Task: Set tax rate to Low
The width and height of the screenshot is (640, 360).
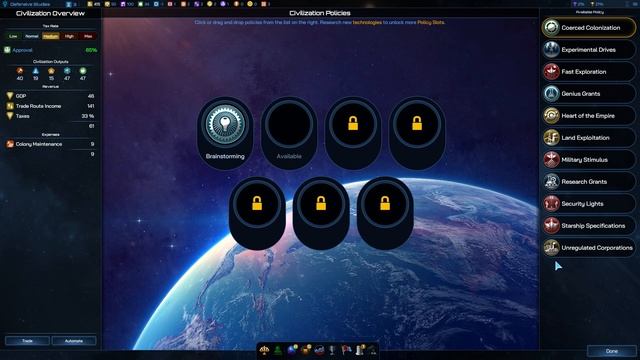Action: pos(13,36)
